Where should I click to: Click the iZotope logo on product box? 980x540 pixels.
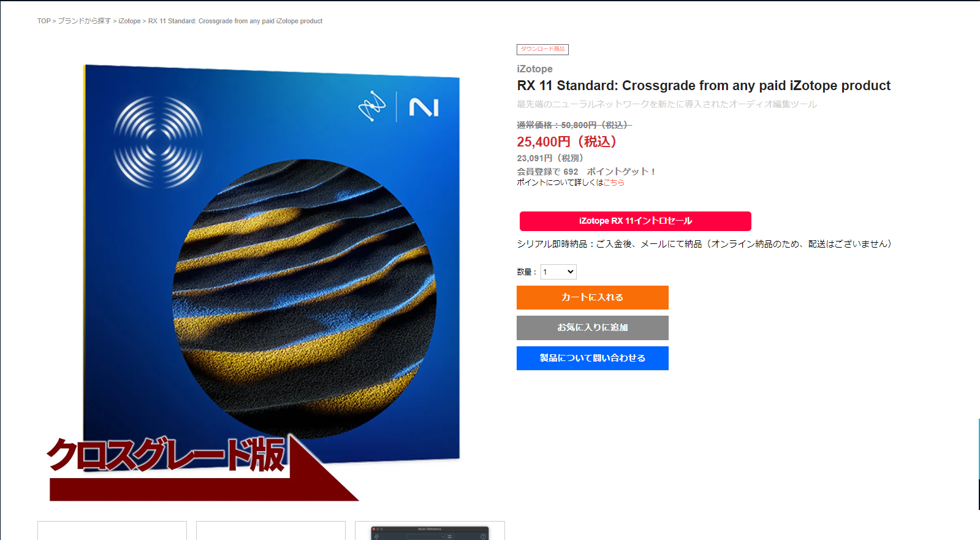372,106
